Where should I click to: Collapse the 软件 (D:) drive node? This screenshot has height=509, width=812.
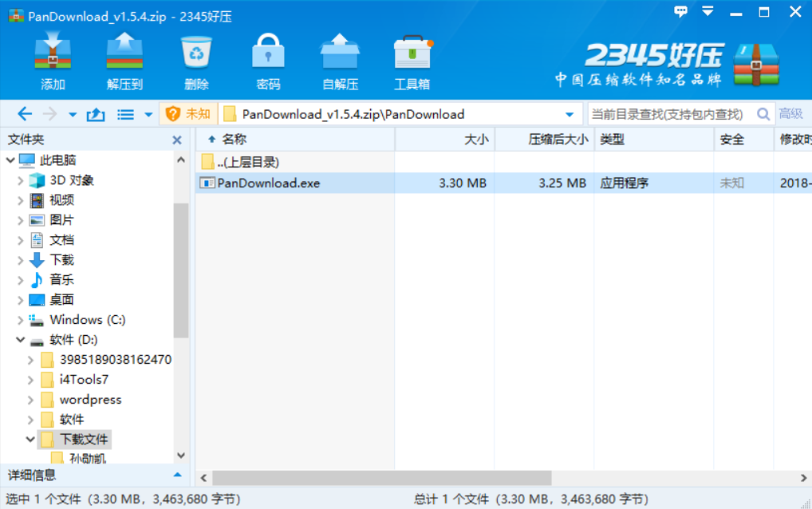pyautogui.click(x=20, y=340)
